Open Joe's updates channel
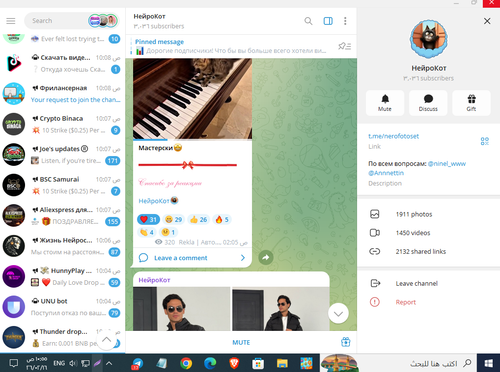 (x=62, y=155)
